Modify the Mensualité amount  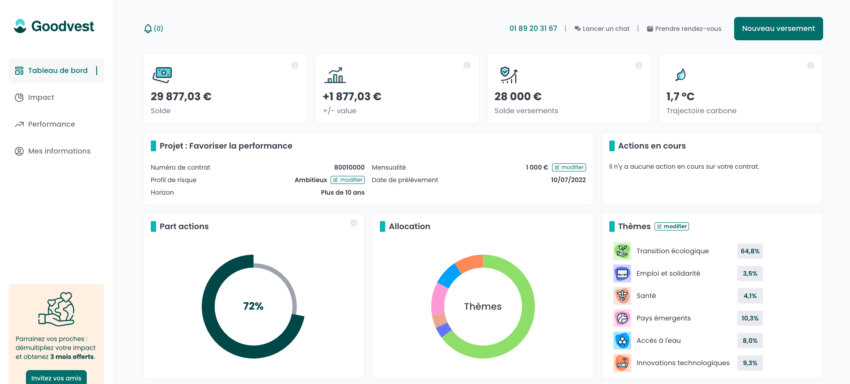click(569, 168)
